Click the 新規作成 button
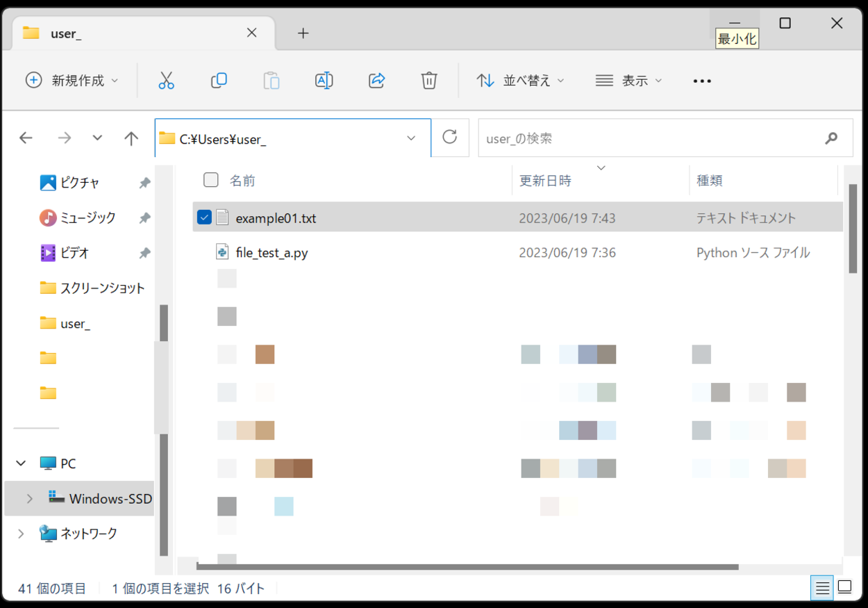 (x=72, y=81)
